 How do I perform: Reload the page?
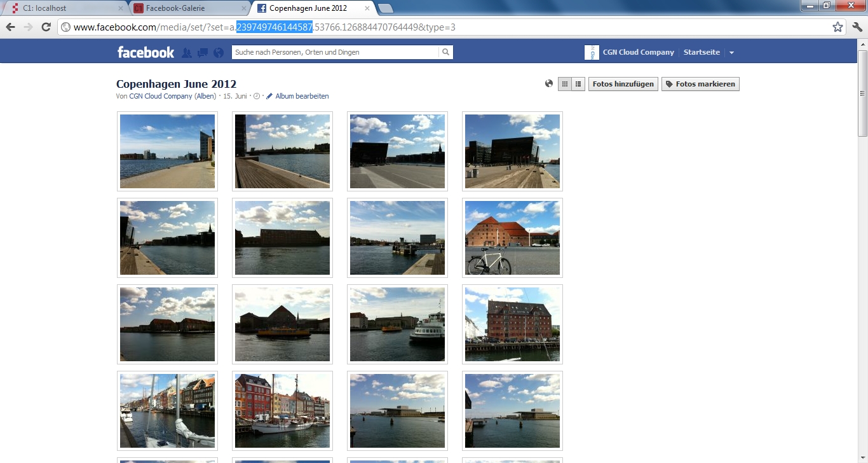[46, 27]
